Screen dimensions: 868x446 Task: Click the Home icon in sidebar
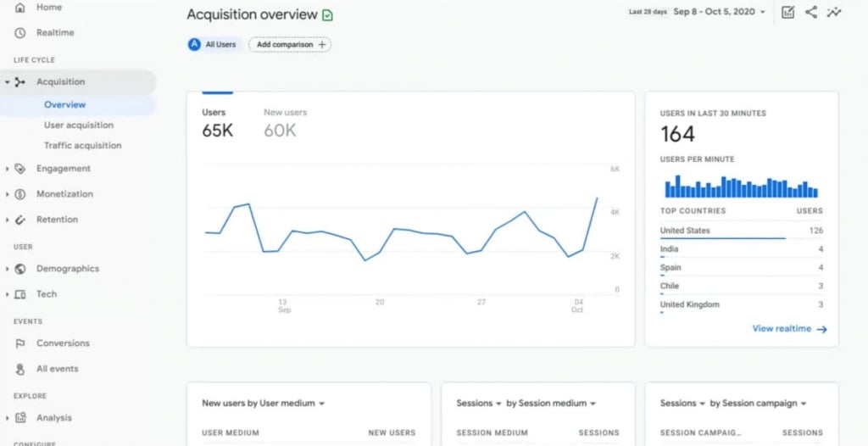pyautogui.click(x=20, y=8)
